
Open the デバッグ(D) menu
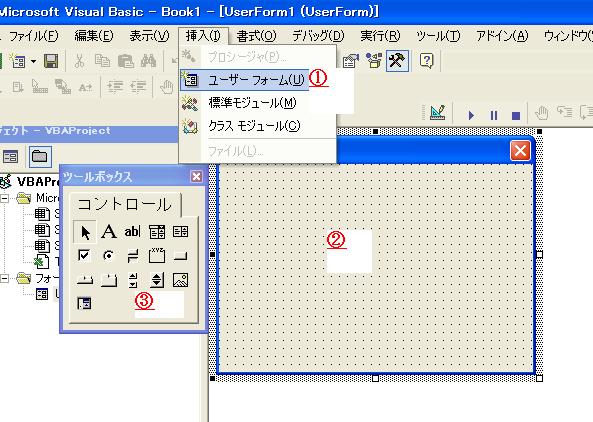(318, 36)
